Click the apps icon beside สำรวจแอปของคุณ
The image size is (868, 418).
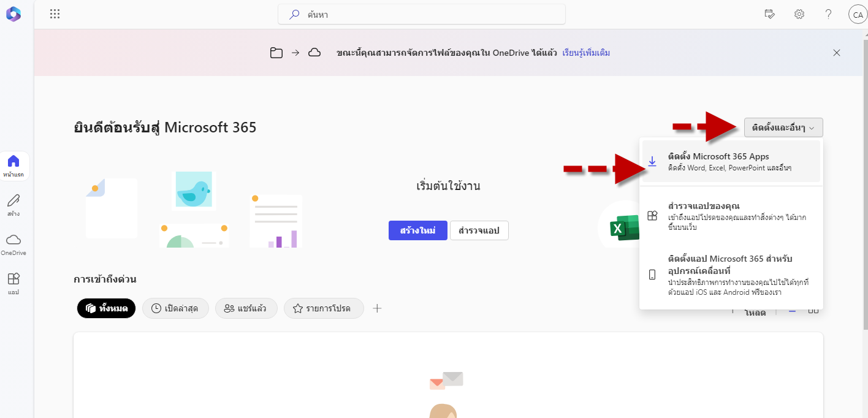[x=652, y=216]
